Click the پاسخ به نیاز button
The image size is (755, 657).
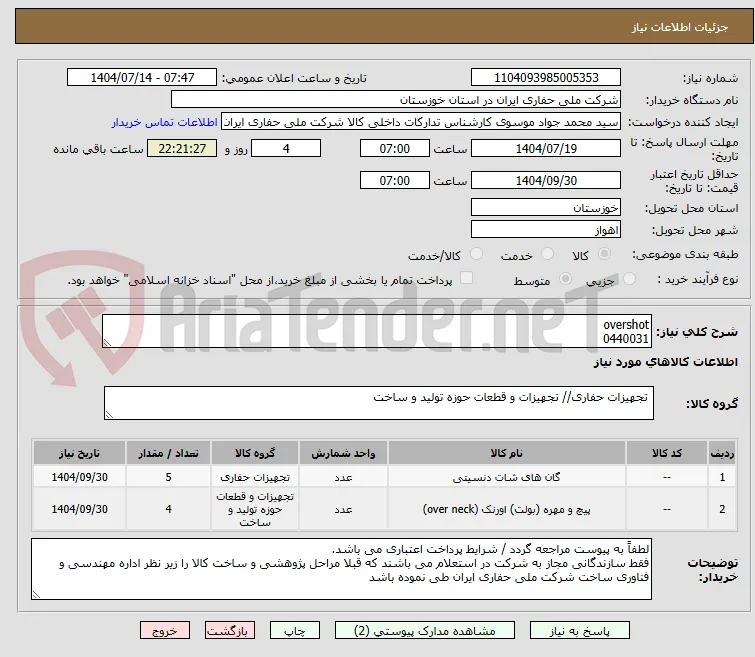(x=580, y=631)
